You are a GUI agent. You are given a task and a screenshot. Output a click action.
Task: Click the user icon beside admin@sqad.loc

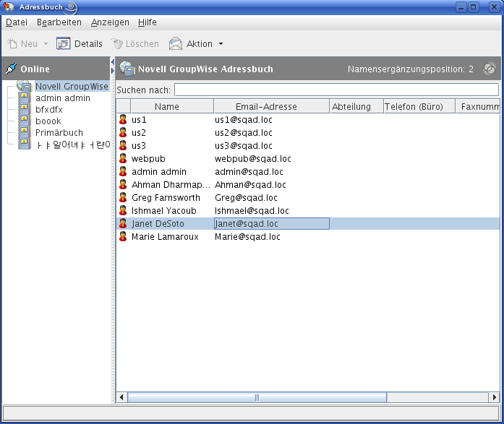tap(123, 171)
